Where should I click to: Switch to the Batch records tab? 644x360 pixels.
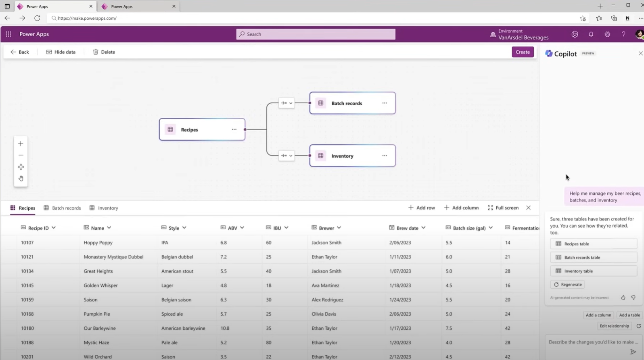click(x=62, y=208)
